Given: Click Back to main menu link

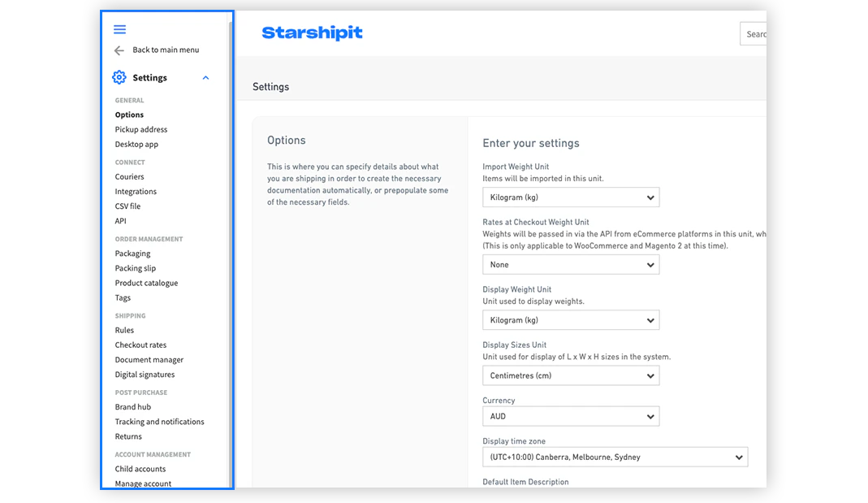Looking at the screenshot, I should pyautogui.click(x=166, y=50).
